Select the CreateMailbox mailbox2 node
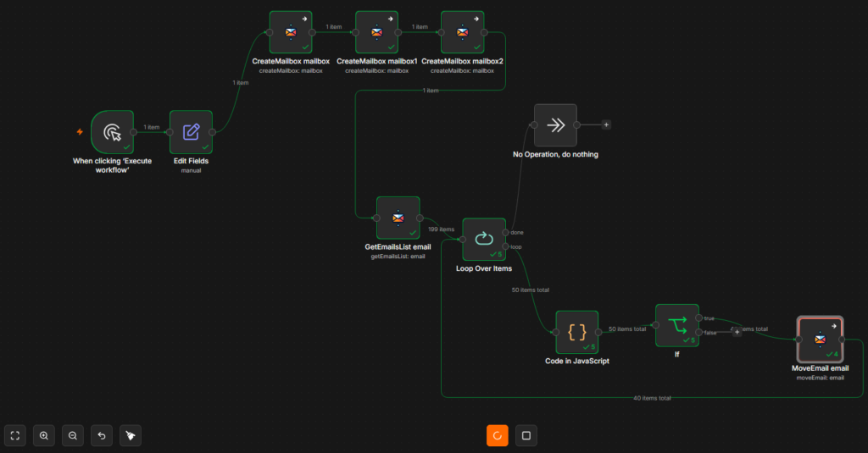 (462, 32)
